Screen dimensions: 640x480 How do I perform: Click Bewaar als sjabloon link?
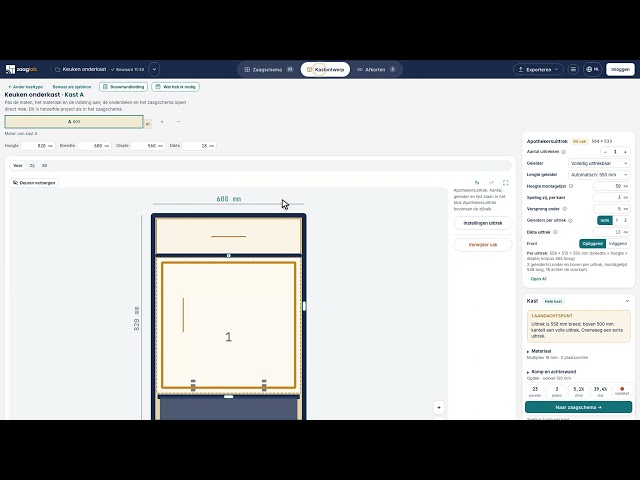tap(72, 87)
